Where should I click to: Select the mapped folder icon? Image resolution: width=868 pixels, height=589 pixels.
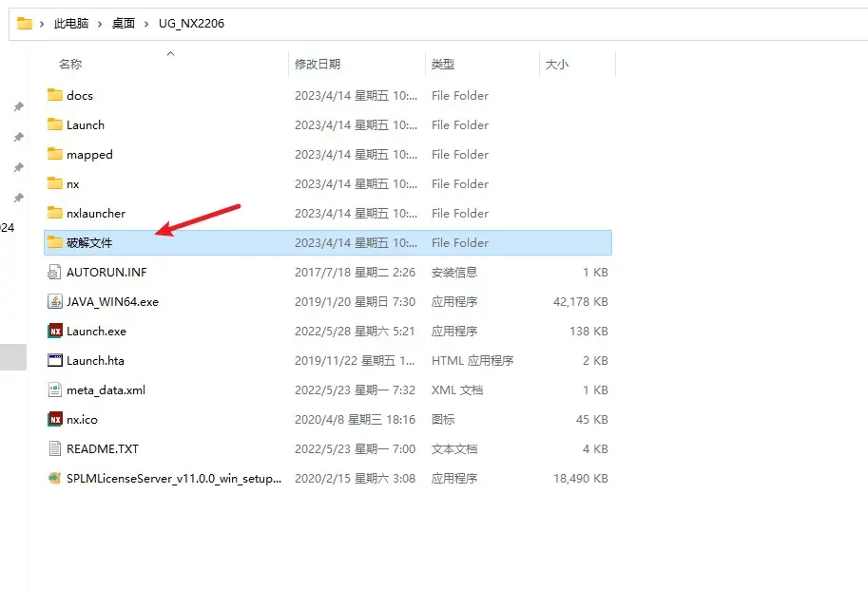click(55, 154)
